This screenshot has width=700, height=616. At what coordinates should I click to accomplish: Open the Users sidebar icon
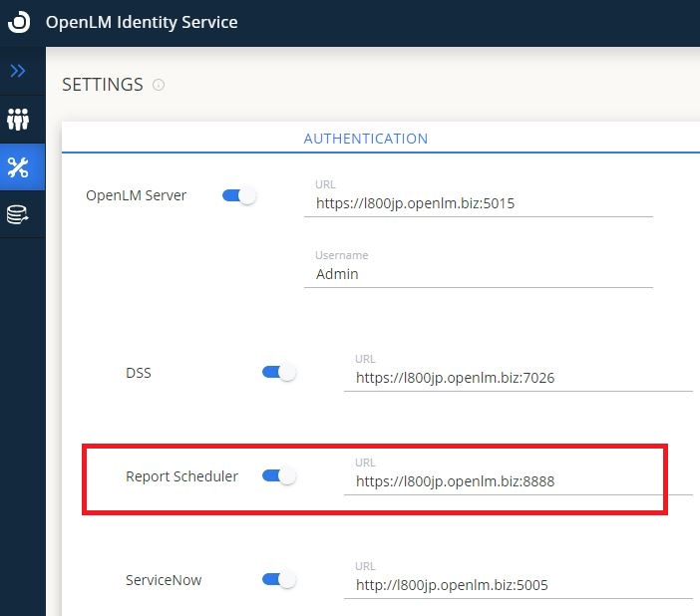[18, 120]
